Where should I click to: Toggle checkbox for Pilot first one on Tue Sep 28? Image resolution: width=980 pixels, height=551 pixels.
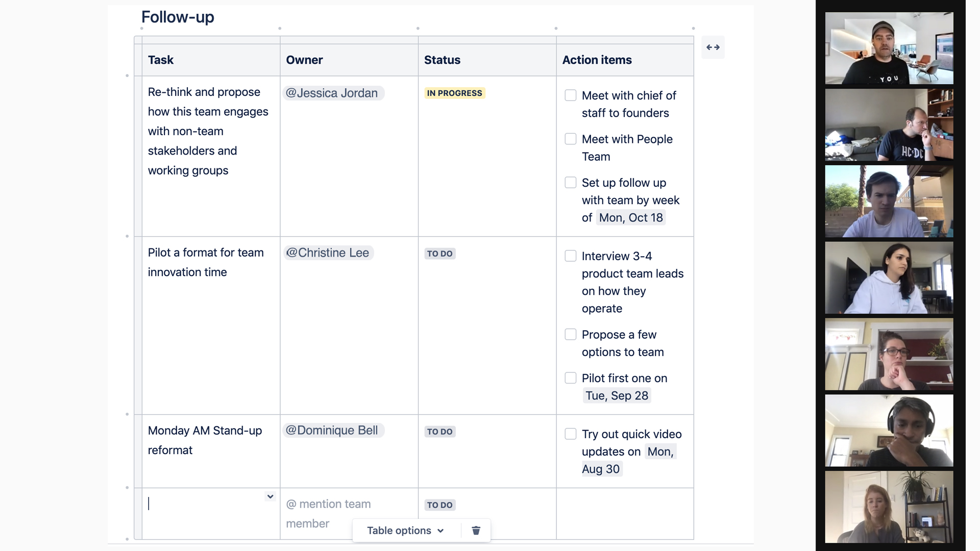pyautogui.click(x=570, y=378)
